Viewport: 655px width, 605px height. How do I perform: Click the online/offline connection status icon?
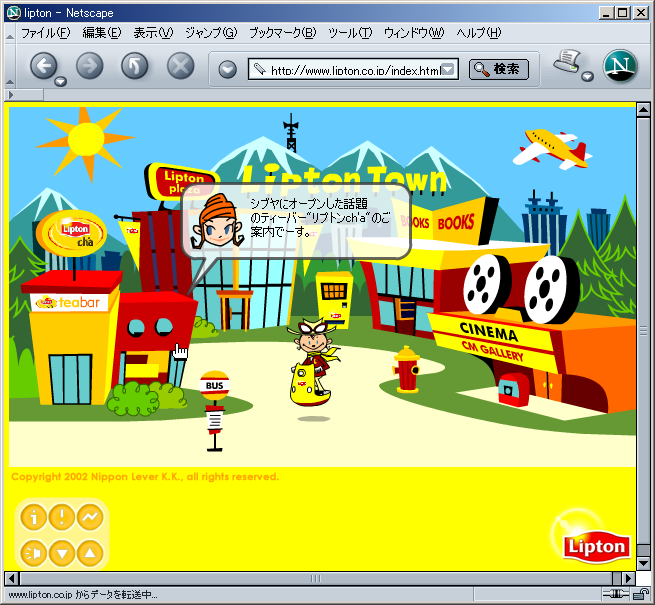tap(615, 594)
